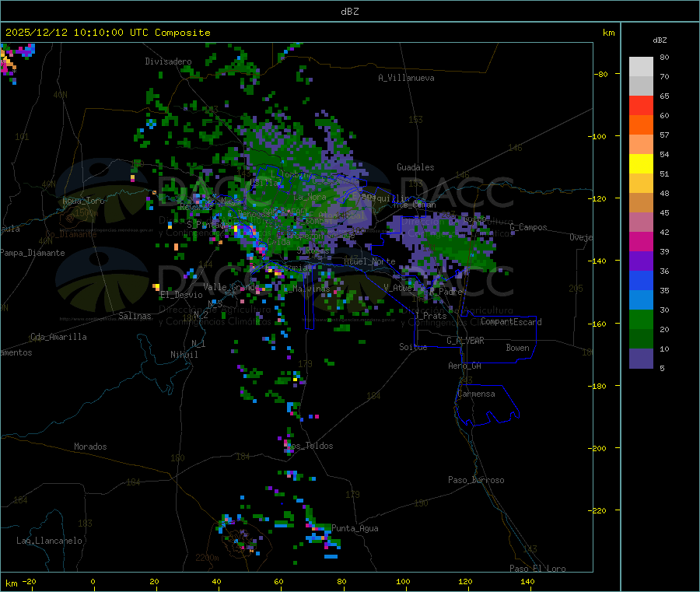This screenshot has width=700, height=592.
Task: Click the -200 km vertical axis tick
Action: point(599,448)
